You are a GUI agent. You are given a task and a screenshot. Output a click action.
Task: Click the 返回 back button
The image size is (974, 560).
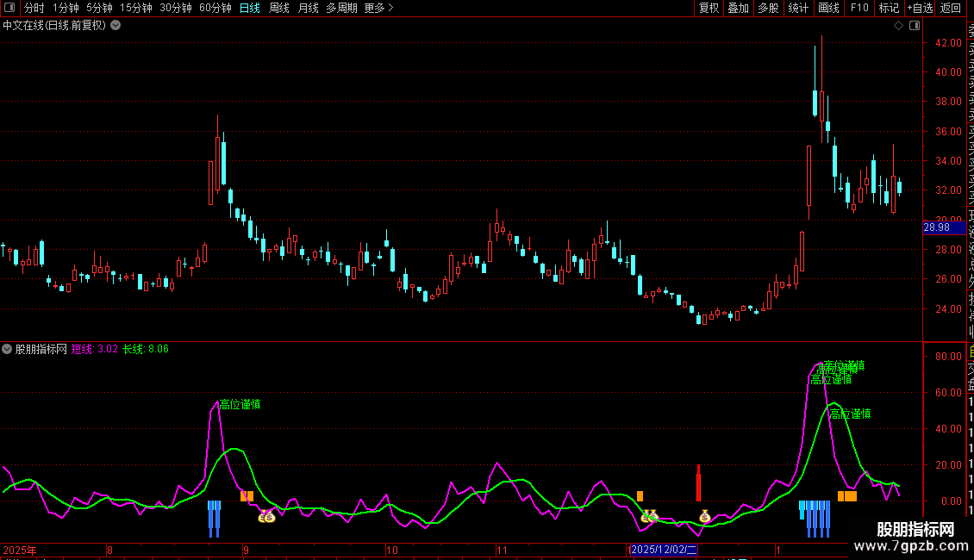(951, 8)
